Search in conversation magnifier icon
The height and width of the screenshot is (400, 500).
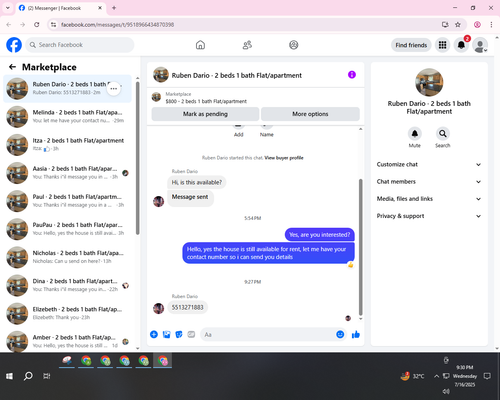tap(443, 134)
